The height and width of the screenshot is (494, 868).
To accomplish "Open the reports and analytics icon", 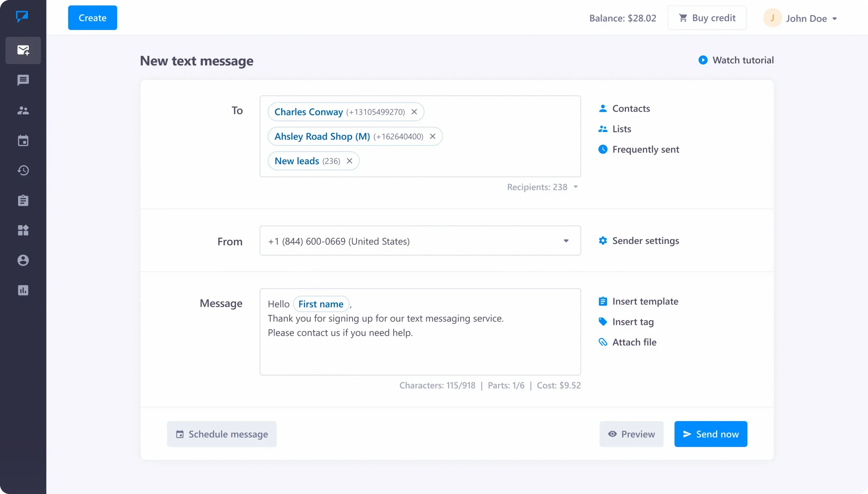I will tap(23, 290).
